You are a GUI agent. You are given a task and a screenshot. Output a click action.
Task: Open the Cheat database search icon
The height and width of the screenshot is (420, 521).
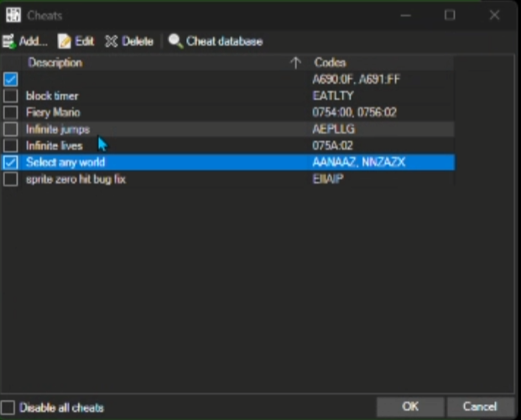tap(175, 41)
